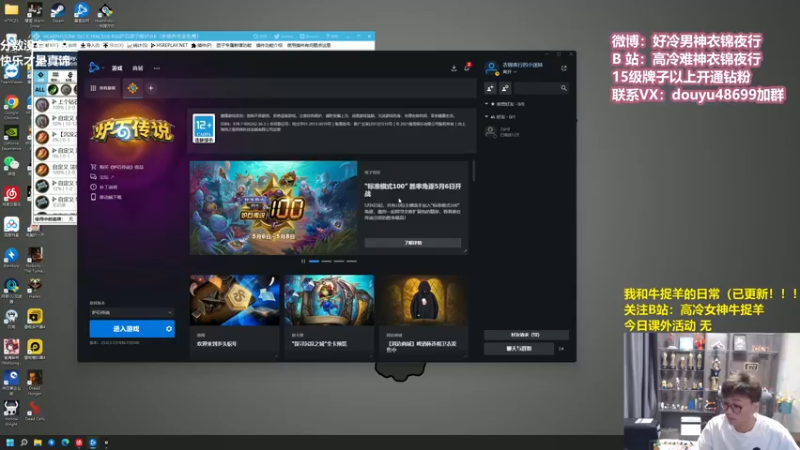Focus the friends search field
The image size is (800, 450).
tap(541, 88)
